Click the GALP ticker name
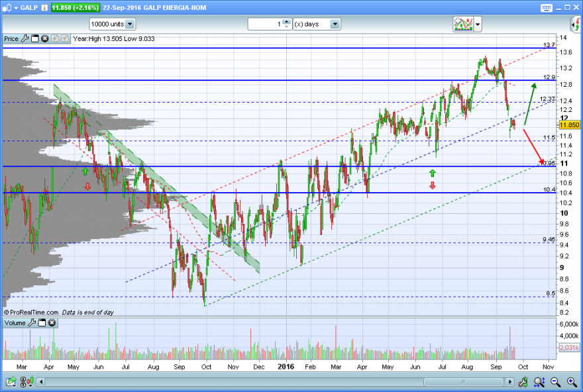 [x=28, y=7]
